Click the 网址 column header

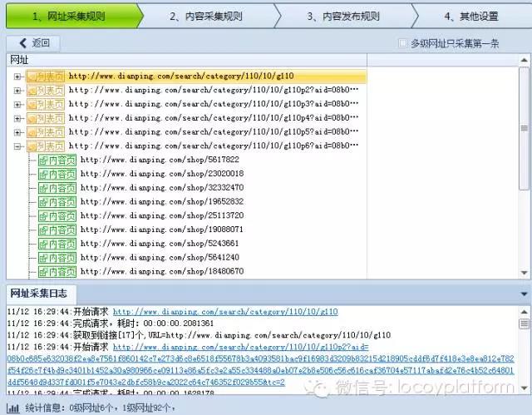pos(186,60)
